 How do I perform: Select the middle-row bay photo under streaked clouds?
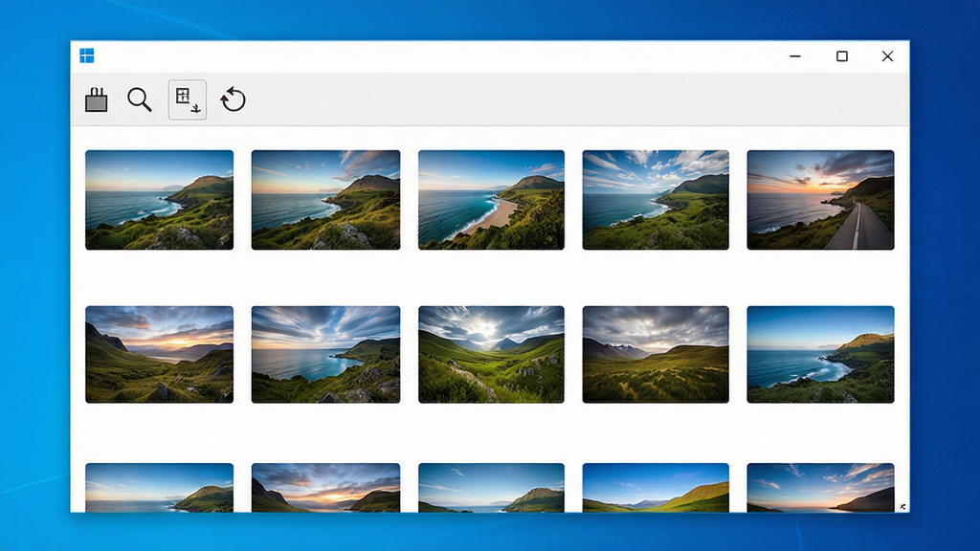point(325,354)
